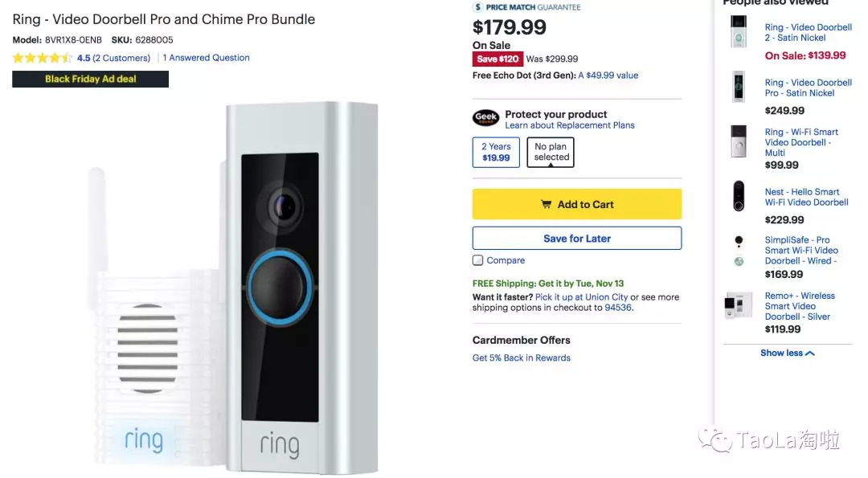This screenshot has width=868, height=478.
Task: Select the 2 Years $19.99 plan
Action: click(x=496, y=152)
